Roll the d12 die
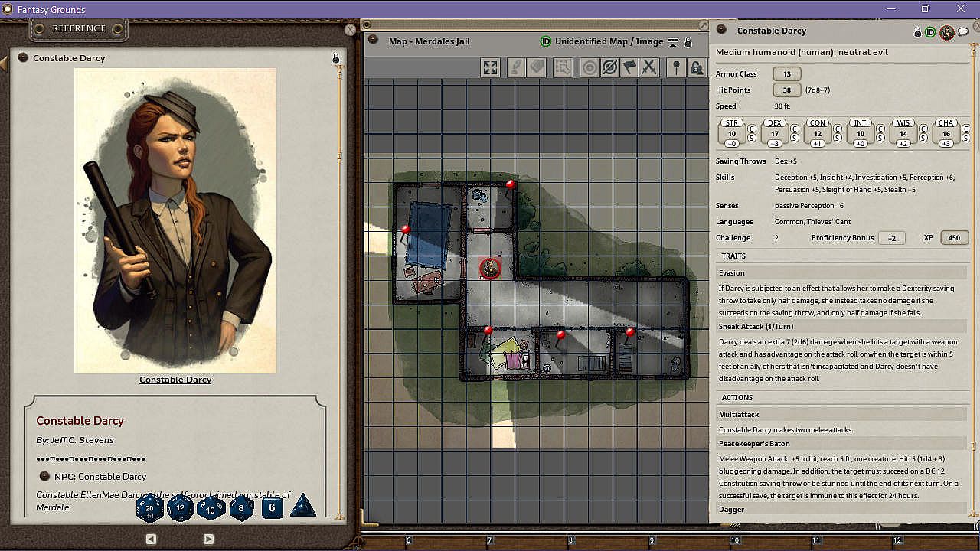Image resolution: width=980 pixels, height=551 pixels. pos(180,507)
